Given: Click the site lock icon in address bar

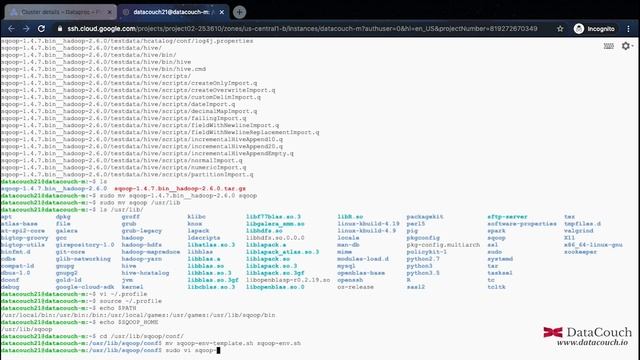Looking at the screenshot, I should 60,29.
